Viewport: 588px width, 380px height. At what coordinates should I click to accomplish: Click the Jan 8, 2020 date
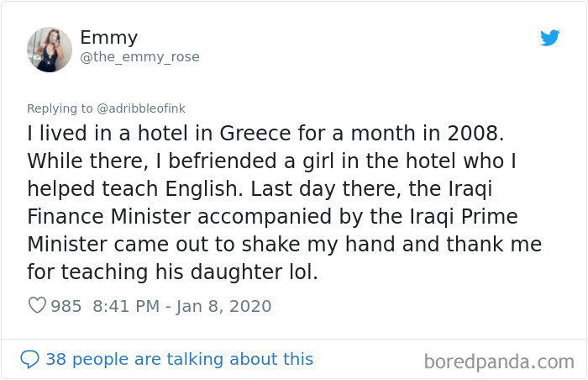223,306
